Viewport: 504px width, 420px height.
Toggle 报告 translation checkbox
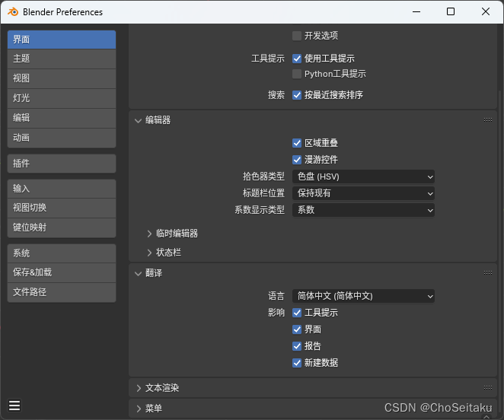[297, 346]
